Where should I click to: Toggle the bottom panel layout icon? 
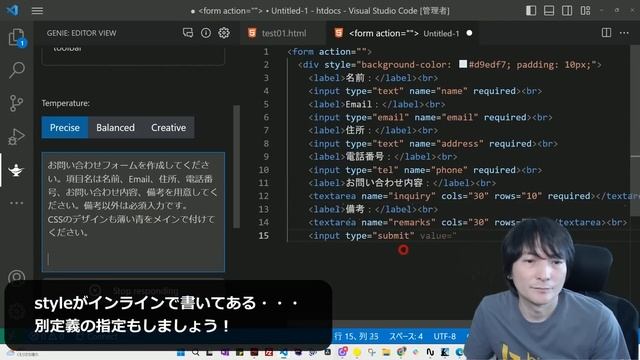tap(549, 11)
